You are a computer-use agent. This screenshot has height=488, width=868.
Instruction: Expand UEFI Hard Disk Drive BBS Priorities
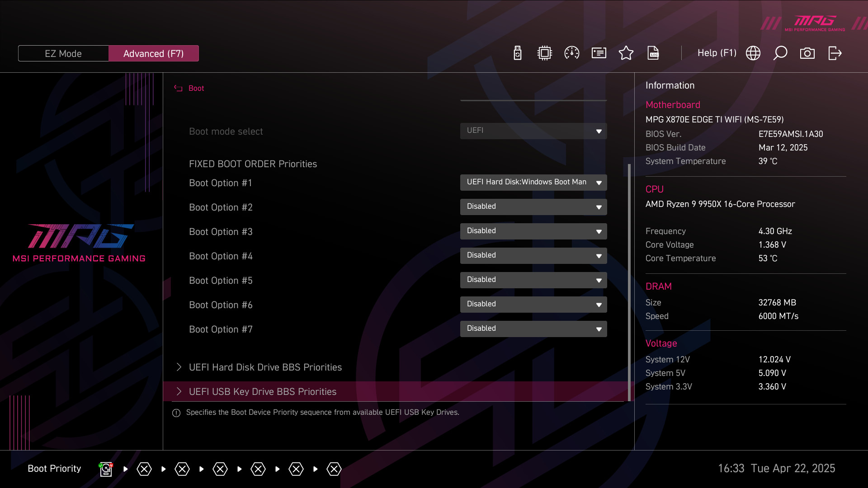pos(398,367)
